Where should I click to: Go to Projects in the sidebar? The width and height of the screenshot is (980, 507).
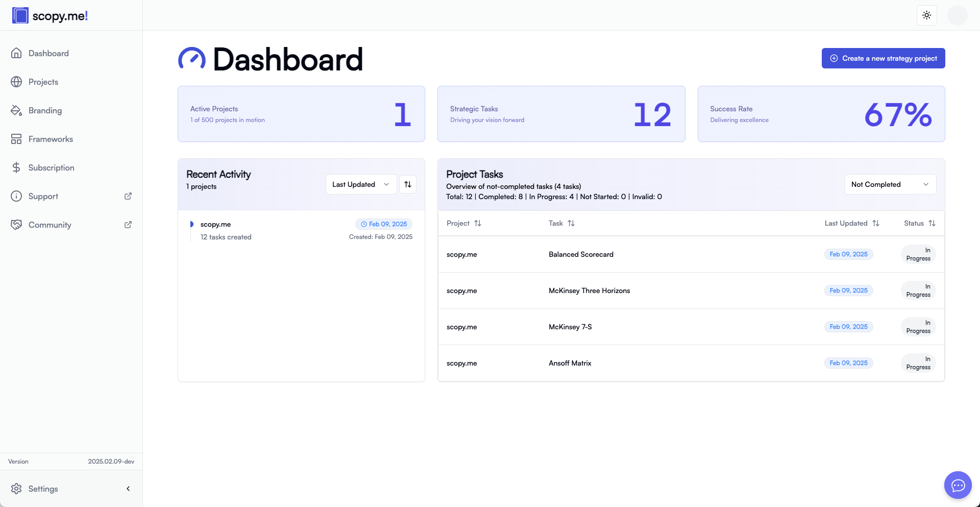point(43,82)
